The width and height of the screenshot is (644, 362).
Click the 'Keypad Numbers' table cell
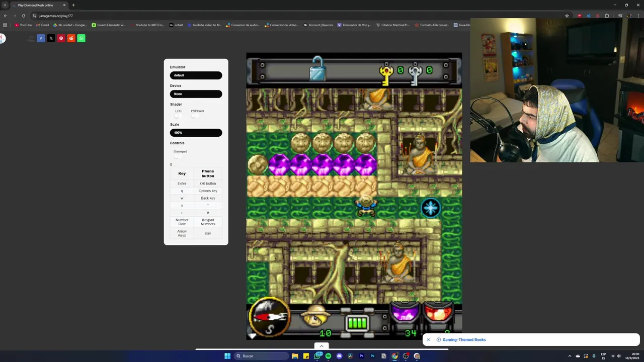tap(208, 222)
